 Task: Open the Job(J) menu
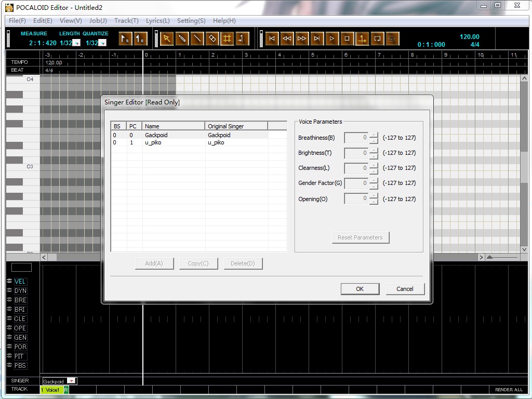pyautogui.click(x=98, y=21)
